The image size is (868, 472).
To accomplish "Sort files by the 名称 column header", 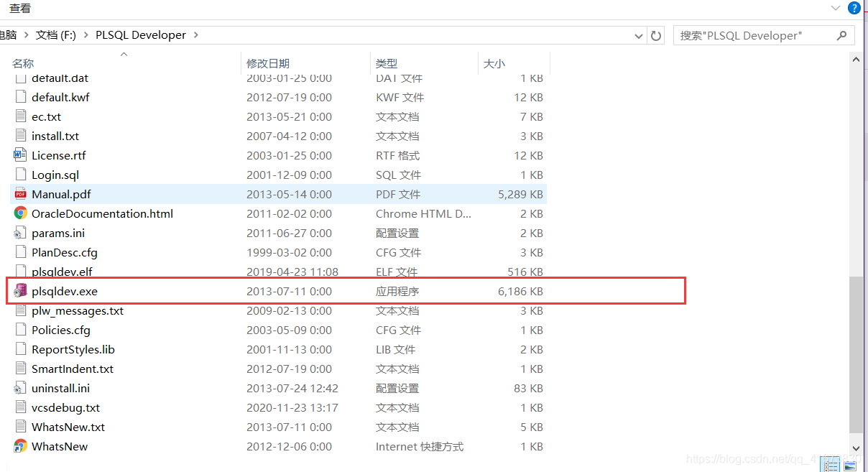I will pyautogui.click(x=23, y=63).
